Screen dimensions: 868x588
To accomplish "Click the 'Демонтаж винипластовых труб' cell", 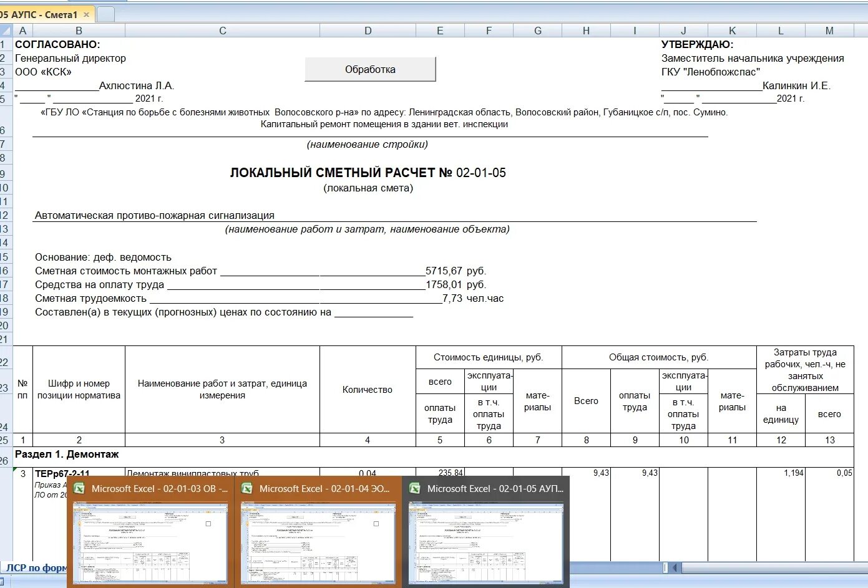I will 192,473.
